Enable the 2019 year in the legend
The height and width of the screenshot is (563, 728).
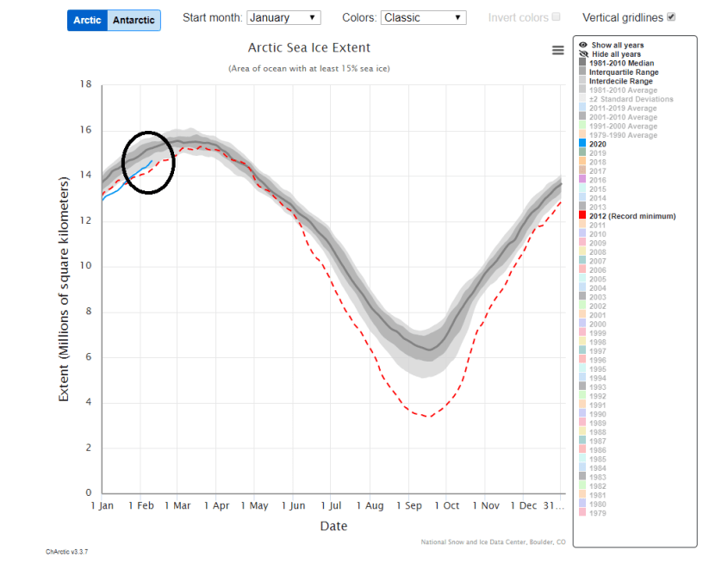582,152
